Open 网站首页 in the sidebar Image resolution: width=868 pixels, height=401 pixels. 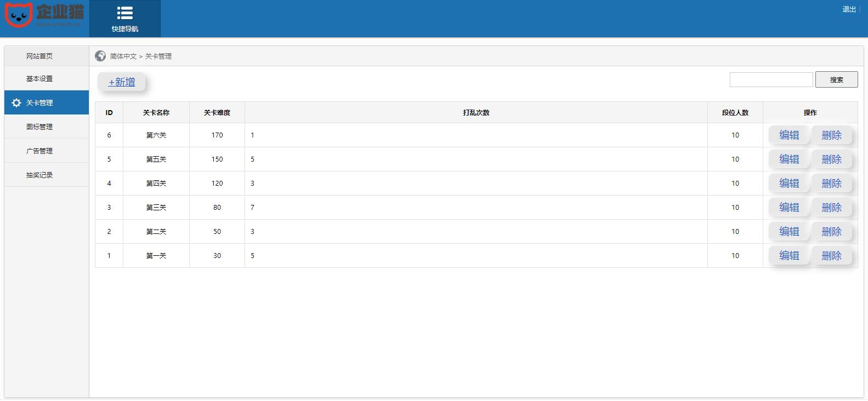[x=39, y=56]
